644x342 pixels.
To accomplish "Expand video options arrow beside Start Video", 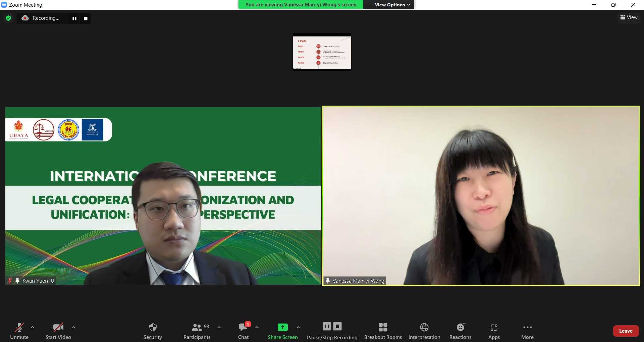I will click(x=74, y=327).
